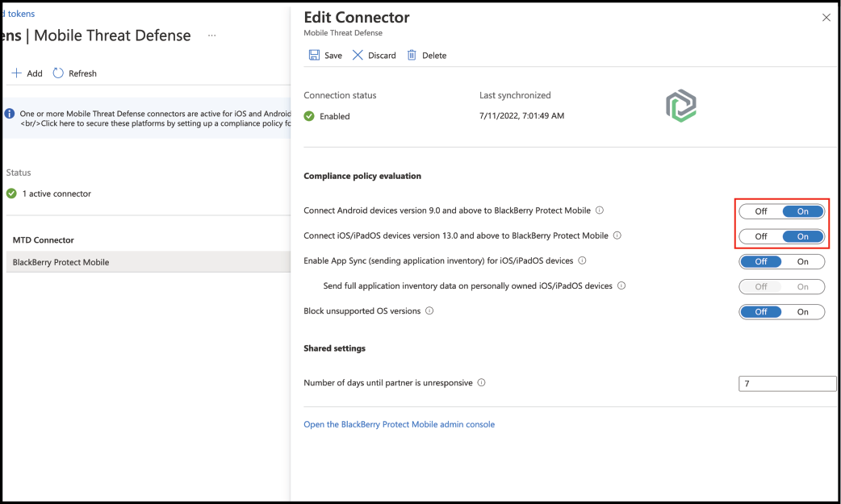
Task: Click the Discard button label
Action: pos(382,55)
